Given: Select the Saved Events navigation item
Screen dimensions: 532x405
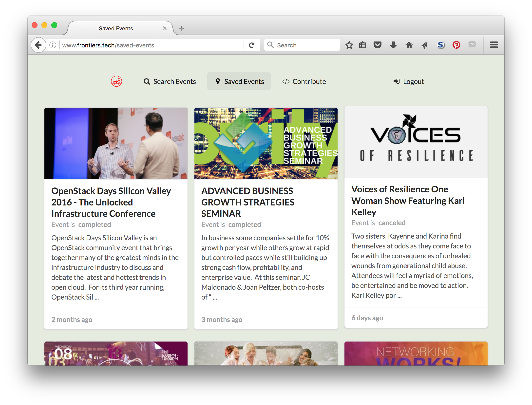Looking at the screenshot, I should tap(239, 81).
